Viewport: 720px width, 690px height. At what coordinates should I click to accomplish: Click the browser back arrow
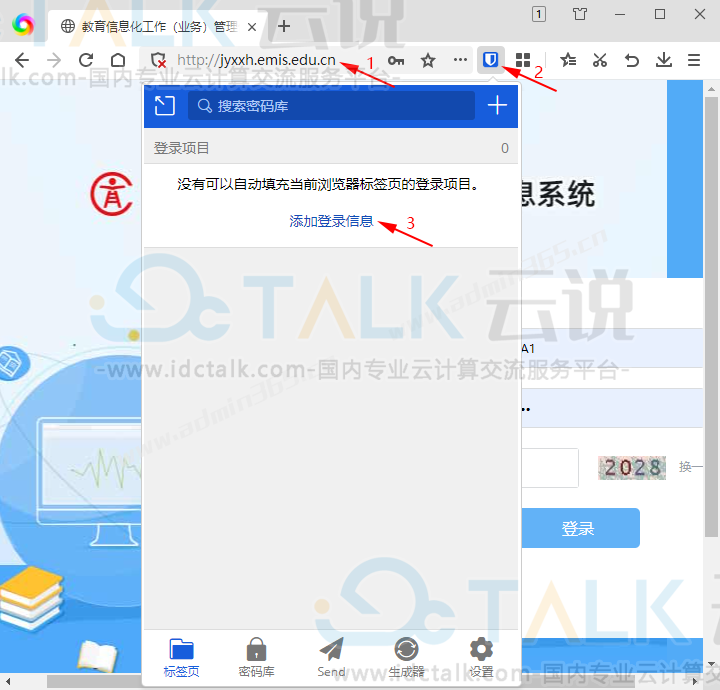22,60
